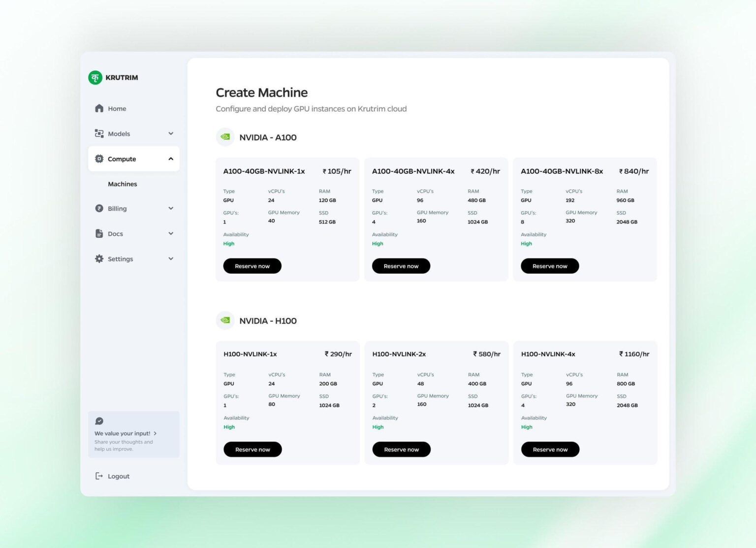Screen dimensions: 756x548
Task: Click the Billing icon
Action: [99, 208]
